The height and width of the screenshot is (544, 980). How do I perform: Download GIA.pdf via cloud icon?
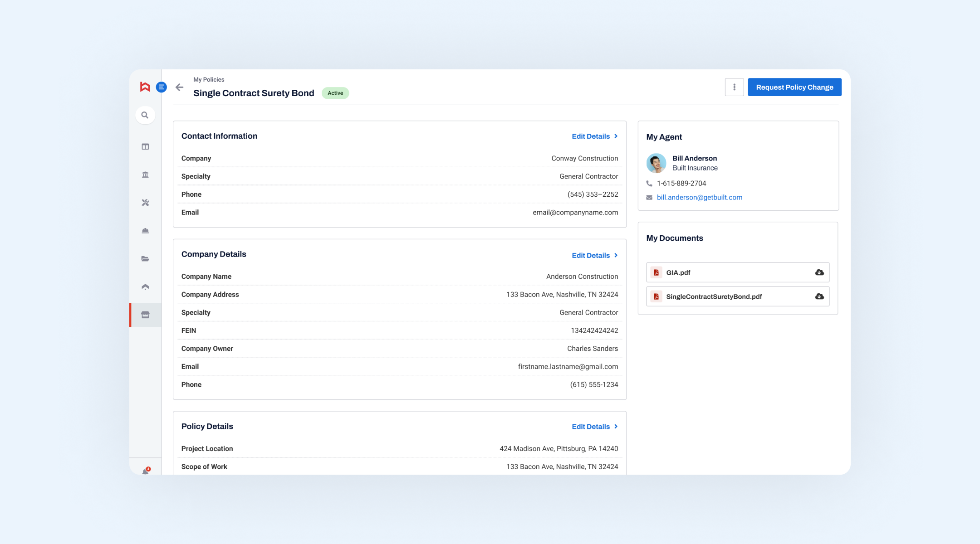coord(819,272)
